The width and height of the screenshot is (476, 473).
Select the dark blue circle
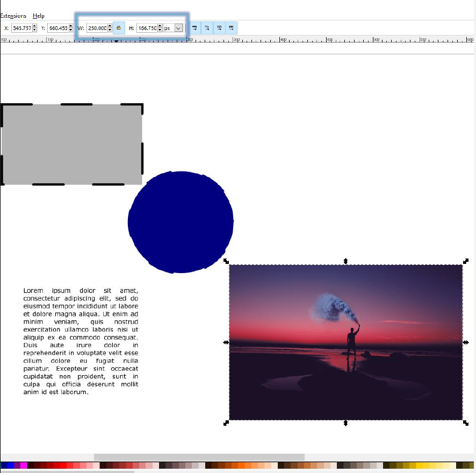point(181,222)
